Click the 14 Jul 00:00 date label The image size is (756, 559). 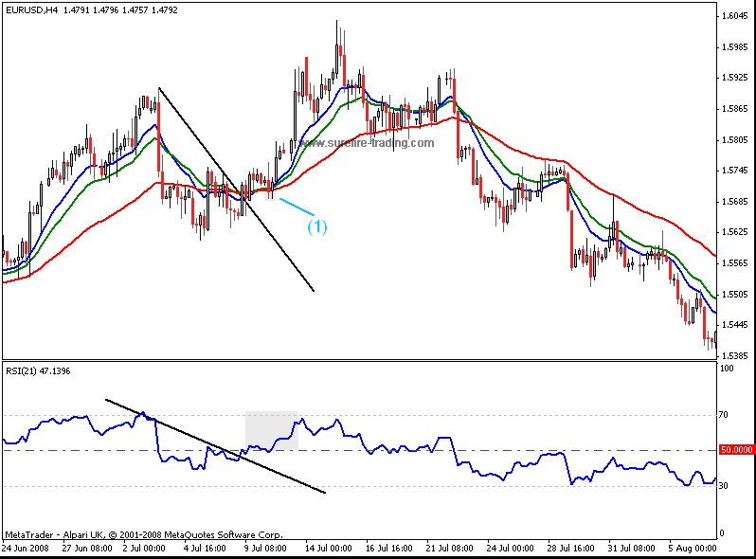pos(329,549)
